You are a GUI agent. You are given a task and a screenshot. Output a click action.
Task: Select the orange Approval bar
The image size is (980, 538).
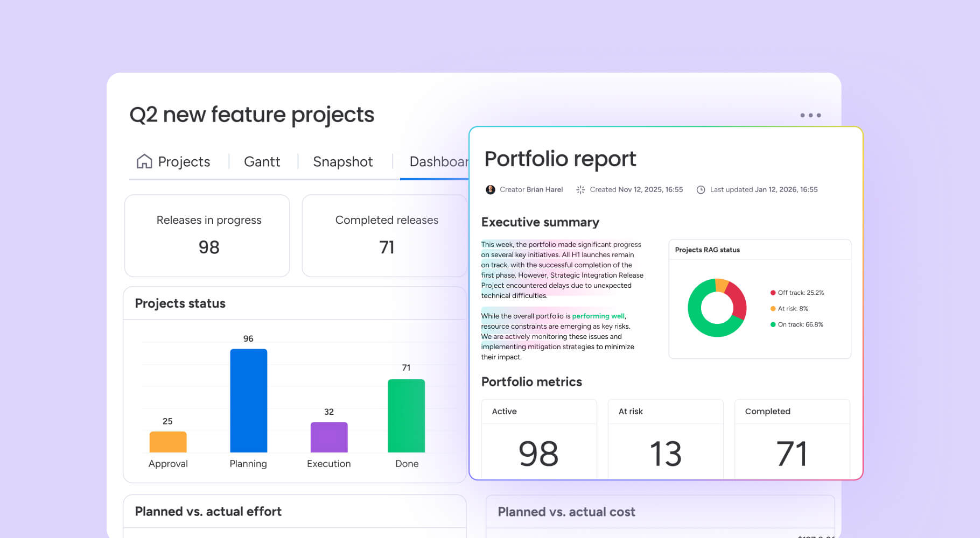point(168,442)
